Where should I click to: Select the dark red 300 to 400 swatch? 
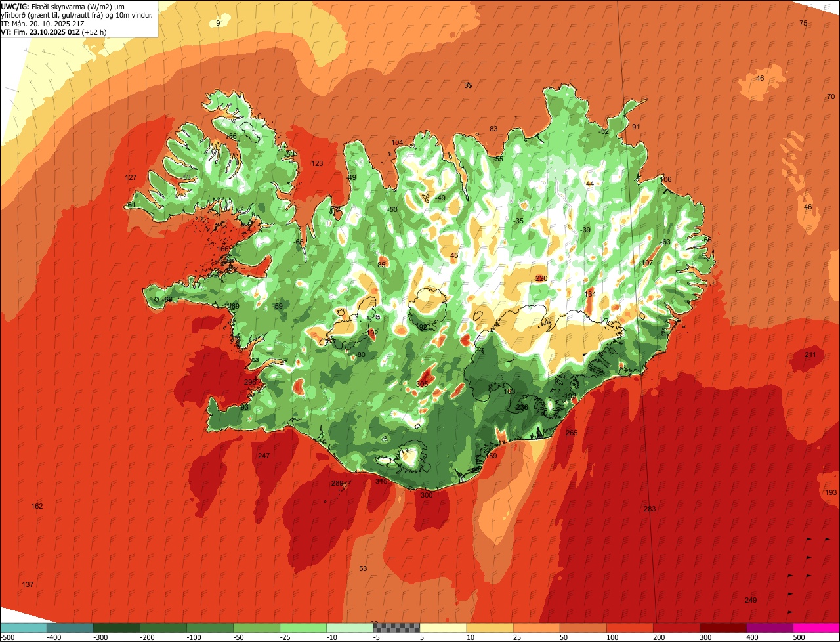coord(723,628)
